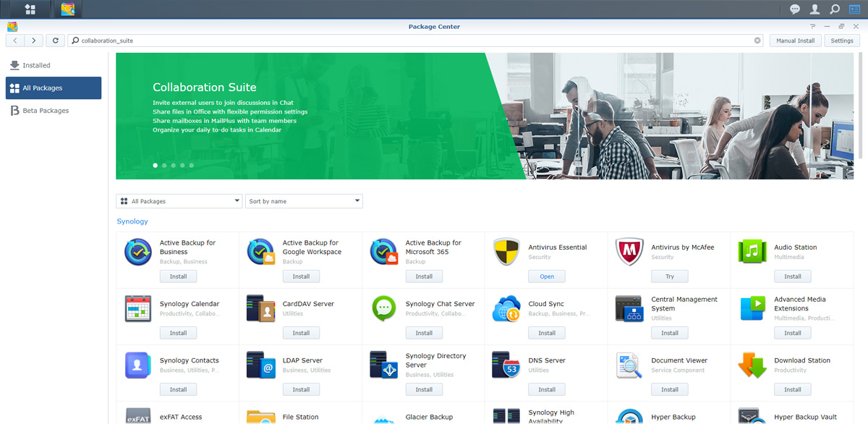Install DNS Server
The width and height of the screenshot is (868, 424).
pos(547,389)
